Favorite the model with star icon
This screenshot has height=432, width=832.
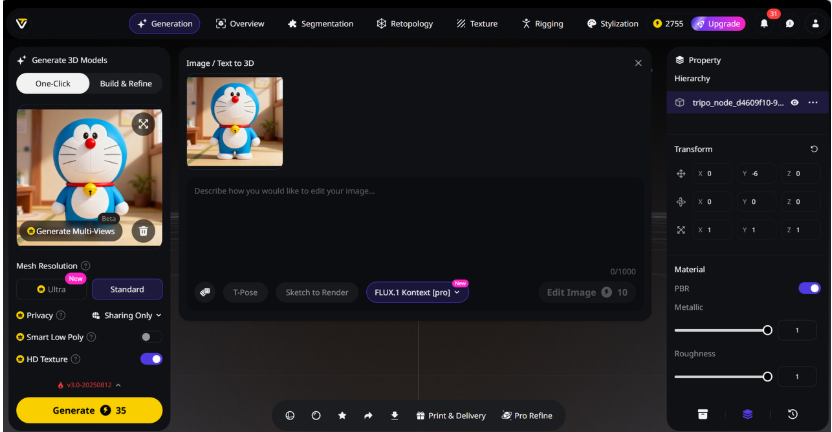[x=342, y=415]
